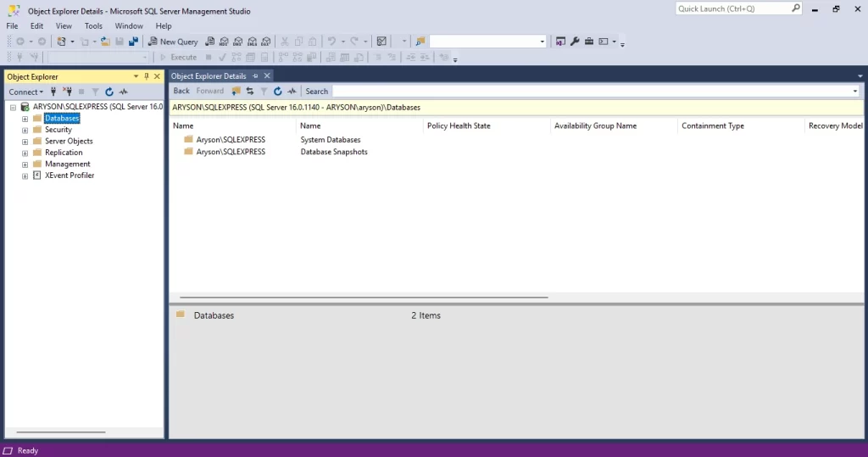Expand the Server Objects tree node
Screen dimensions: 868x457
tap(25, 142)
